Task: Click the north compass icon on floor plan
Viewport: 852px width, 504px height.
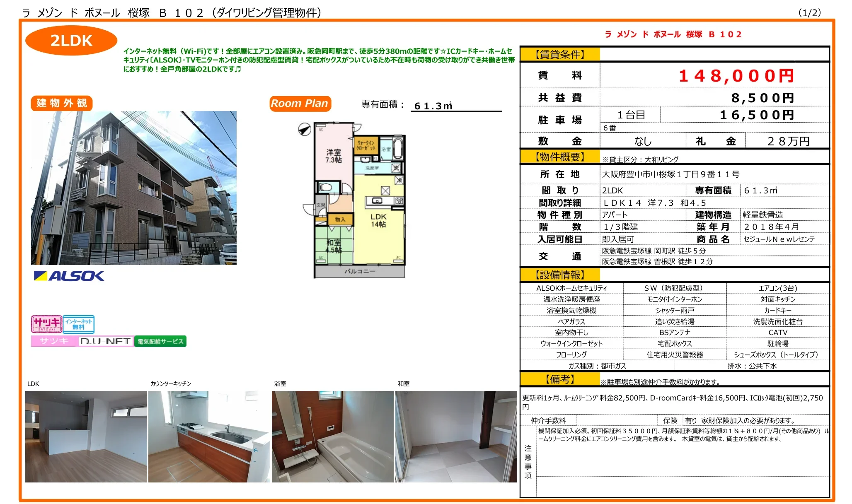Action: [305, 130]
